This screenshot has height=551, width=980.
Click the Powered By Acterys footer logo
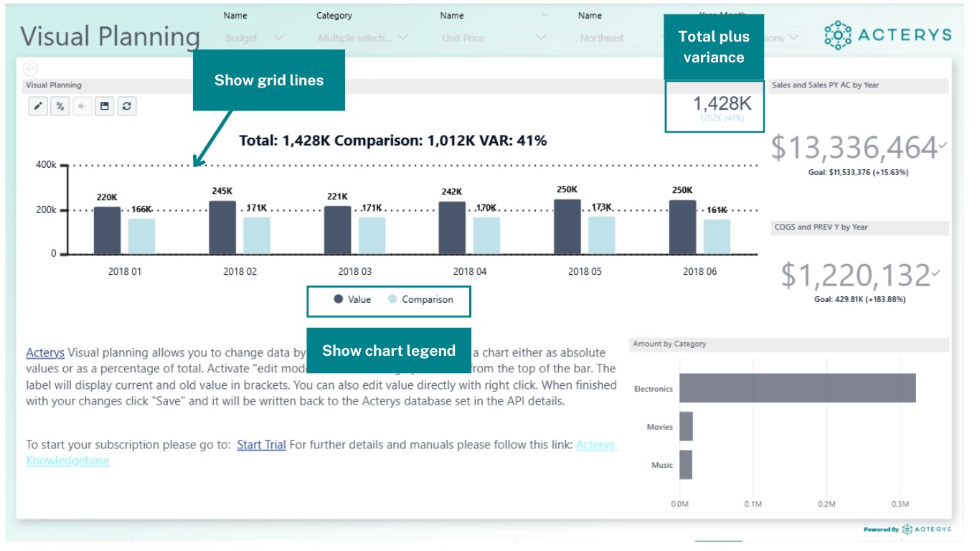click(x=907, y=529)
